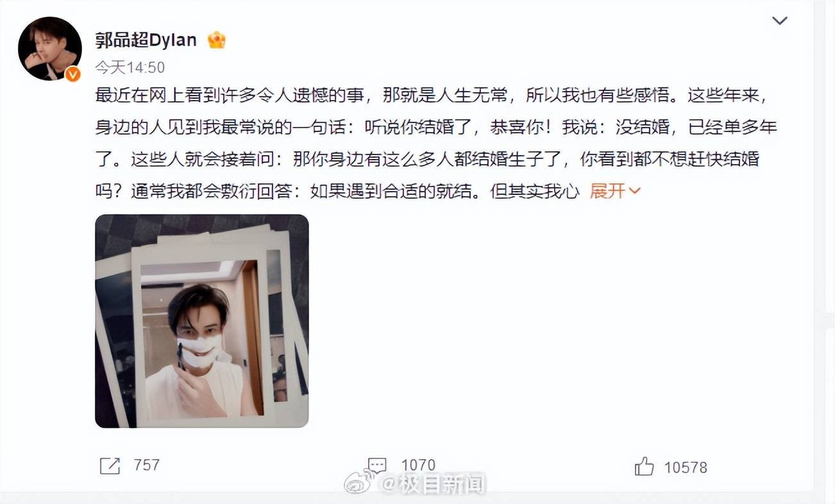
Task: Click the orange verified V badge
Action: coord(73,74)
